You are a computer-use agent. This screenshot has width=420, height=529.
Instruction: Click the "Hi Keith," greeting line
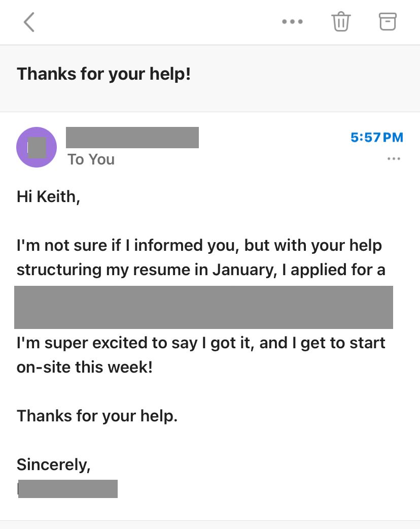pyautogui.click(x=49, y=196)
